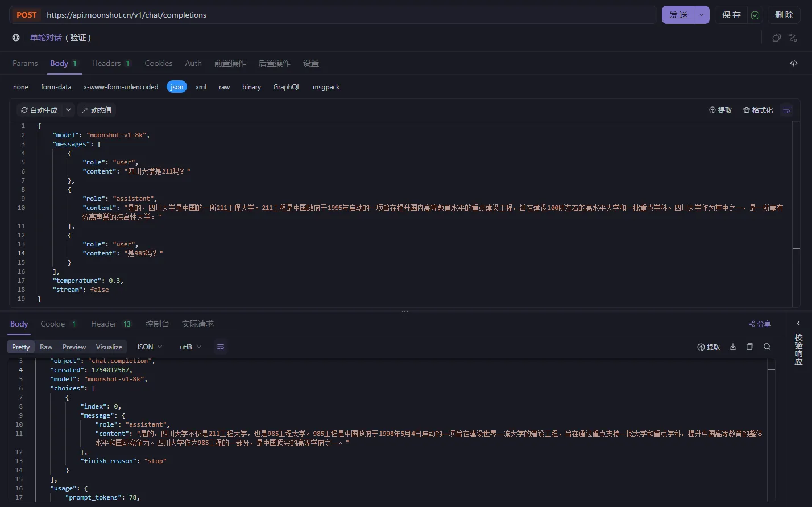Open the JSON response format dropdown

(x=150, y=347)
